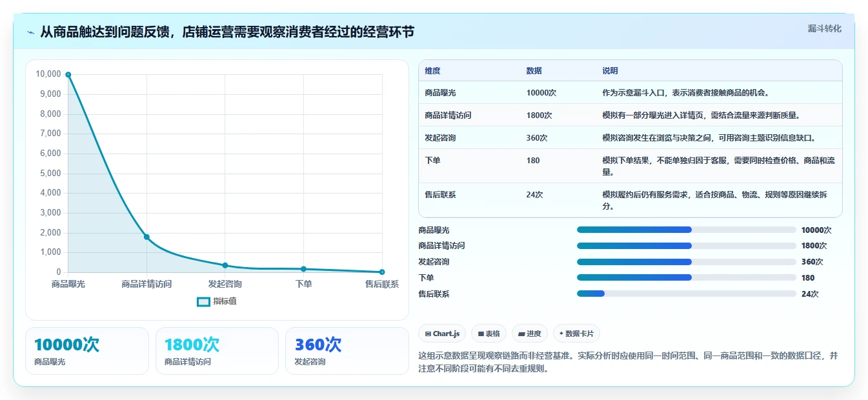Select the 24次 table cell

(534, 195)
